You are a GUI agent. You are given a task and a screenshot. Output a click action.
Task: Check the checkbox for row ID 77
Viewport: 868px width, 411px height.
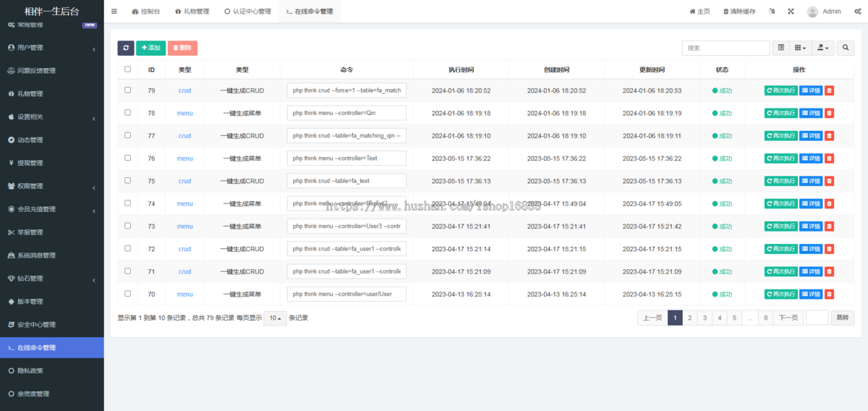click(x=128, y=135)
